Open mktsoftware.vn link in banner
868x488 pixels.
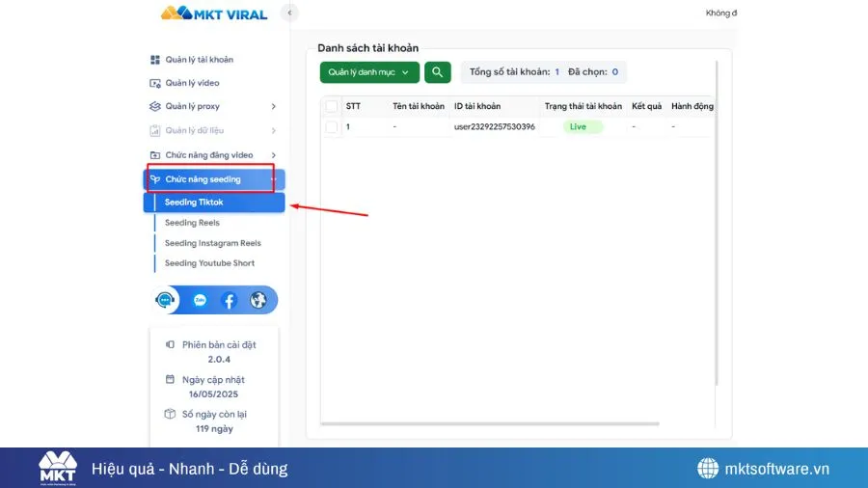776,469
